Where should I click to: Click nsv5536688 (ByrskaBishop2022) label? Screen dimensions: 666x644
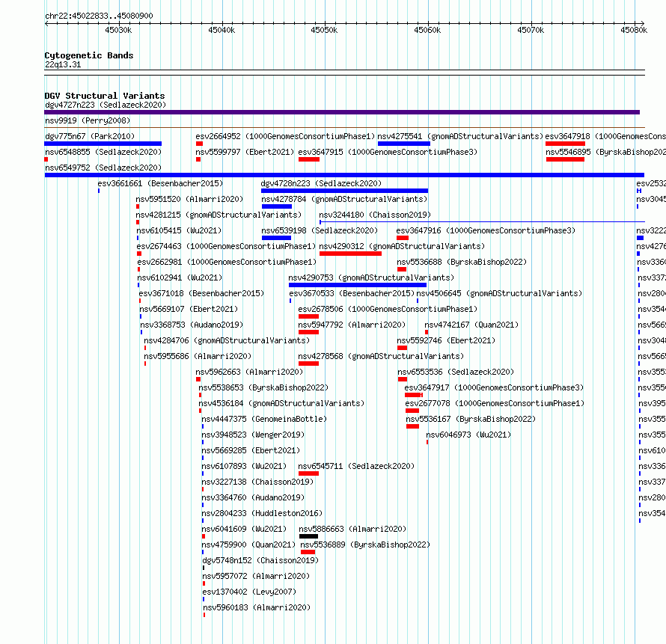pos(462,262)
